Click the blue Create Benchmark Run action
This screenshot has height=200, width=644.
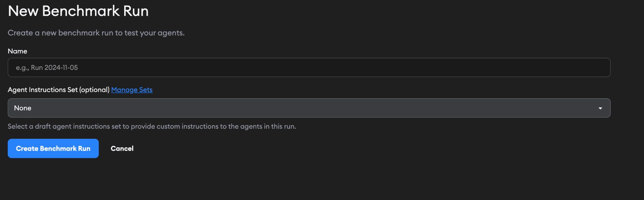pyautogui.click(x=53, y=148)
